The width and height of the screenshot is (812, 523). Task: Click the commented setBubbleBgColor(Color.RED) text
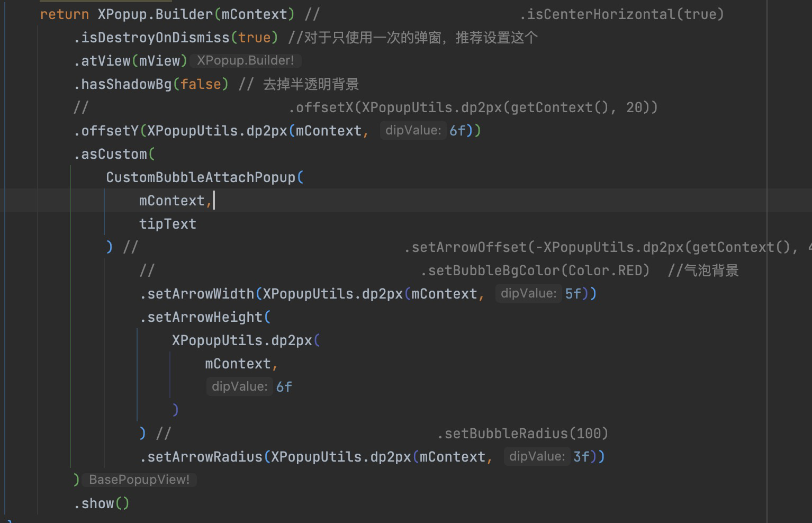pyautogui.click(x=535, y=270)
